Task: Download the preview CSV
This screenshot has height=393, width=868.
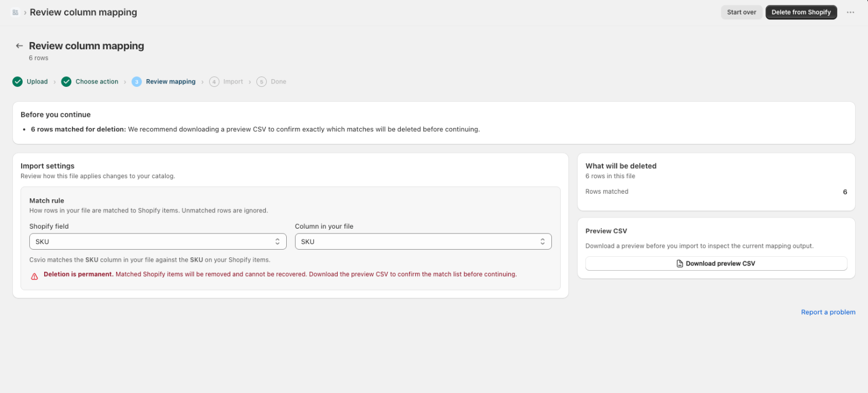Action: 716,263
